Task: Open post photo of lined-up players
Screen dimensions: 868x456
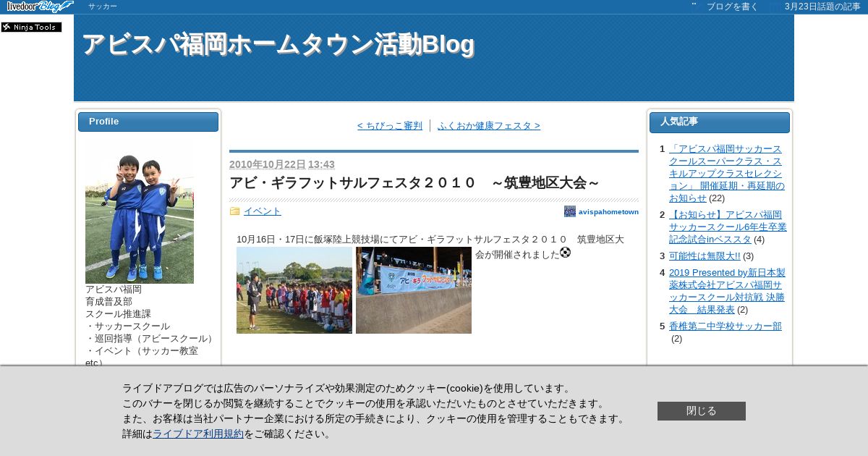Action: [x=294, y=290]
